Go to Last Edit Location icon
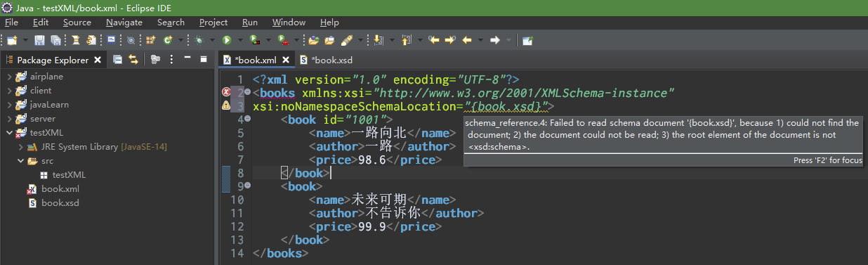The height and width of the screenshot is (265, 868). pyautogui.click(x=434, y=40)
